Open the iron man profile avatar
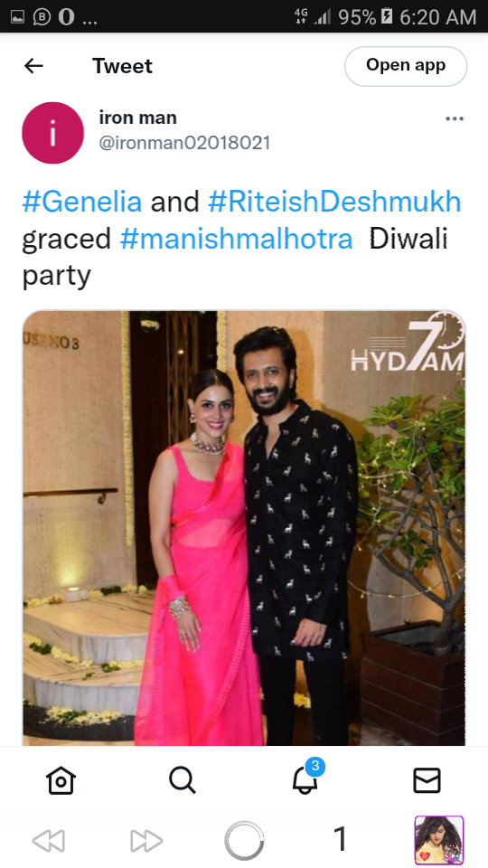Screen dimensions: 488x868 coord(52,133)
